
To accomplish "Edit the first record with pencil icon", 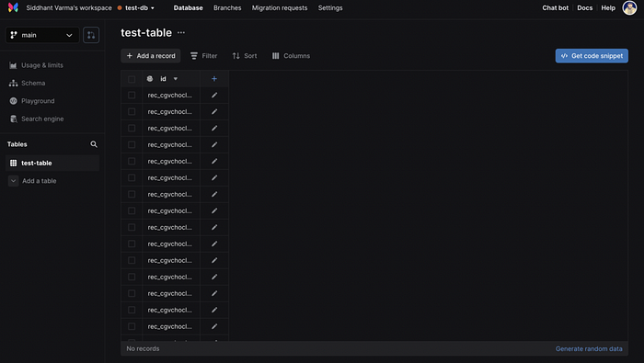I will 214,96.
